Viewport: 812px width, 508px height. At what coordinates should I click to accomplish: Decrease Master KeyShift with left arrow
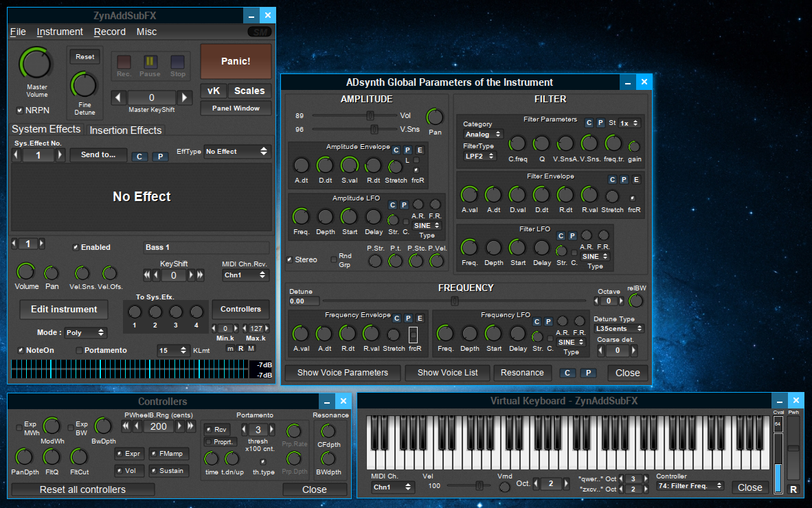pos(119,97)
